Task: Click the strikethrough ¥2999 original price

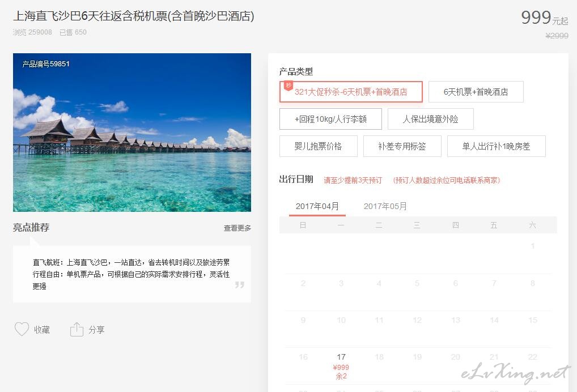Action: tap(557, 36)
